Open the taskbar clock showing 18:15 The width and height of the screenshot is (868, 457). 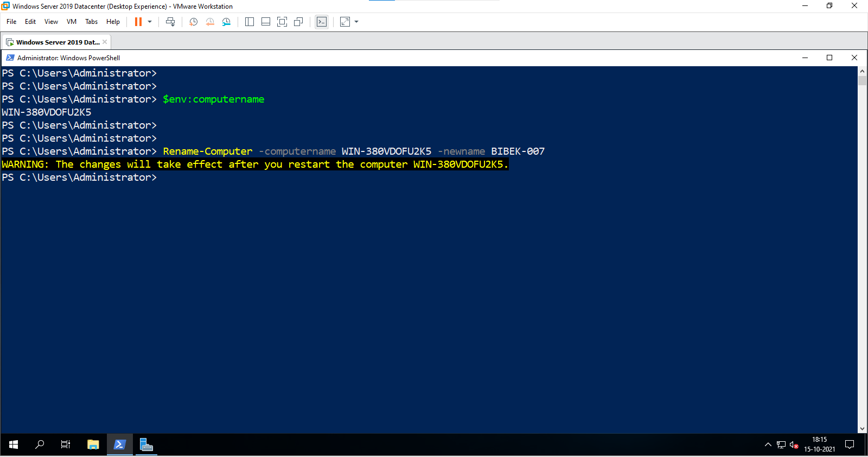820,445
